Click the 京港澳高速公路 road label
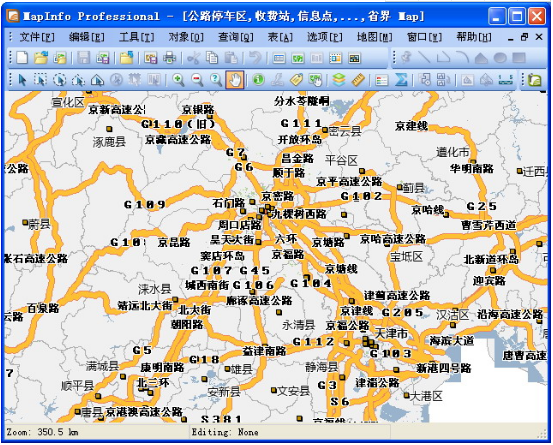Viewport: 553px width, 445px height. pos(144,411)
